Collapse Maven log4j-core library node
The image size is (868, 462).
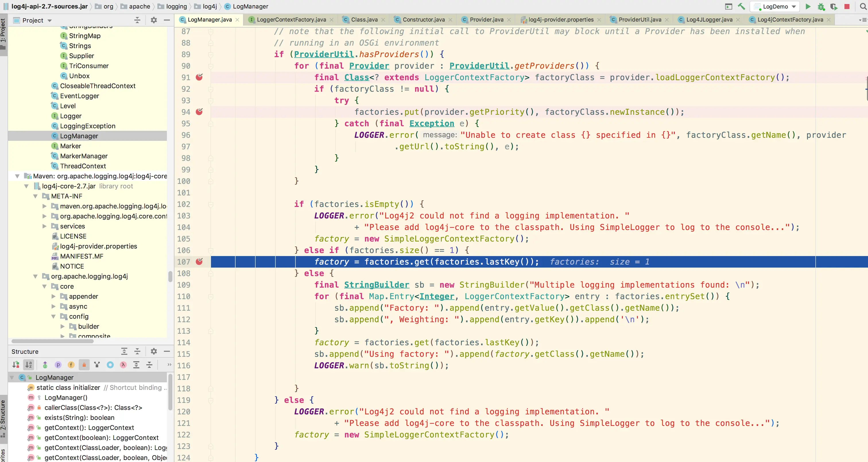[x=17, y=176]
